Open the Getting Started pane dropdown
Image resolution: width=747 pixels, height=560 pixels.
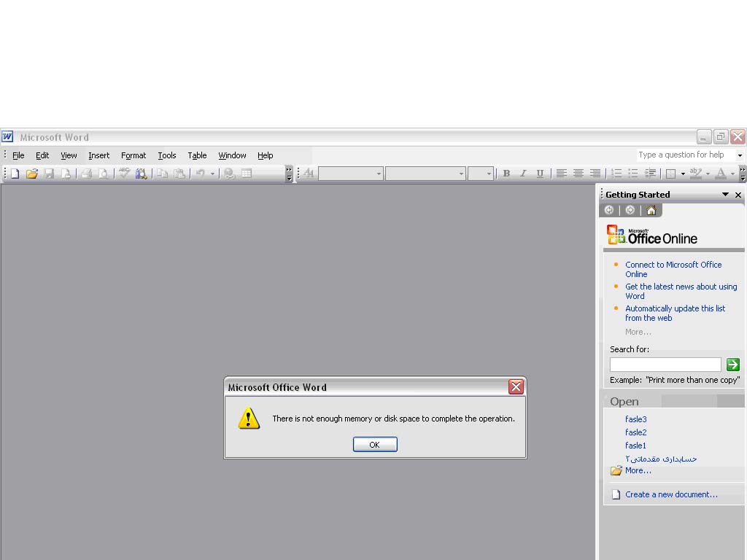pyautogui.click(x=725, y=194)
